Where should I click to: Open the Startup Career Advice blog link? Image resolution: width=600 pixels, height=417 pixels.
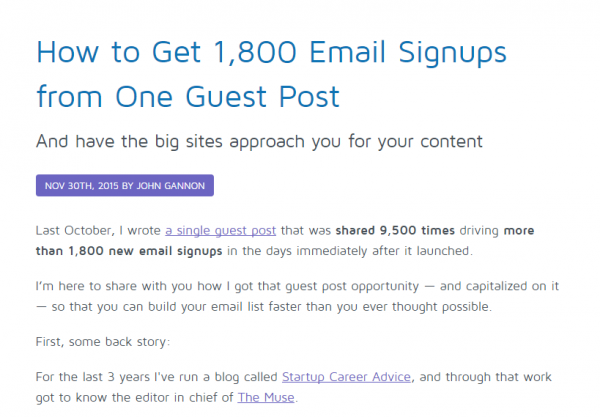tap(343, 378)
